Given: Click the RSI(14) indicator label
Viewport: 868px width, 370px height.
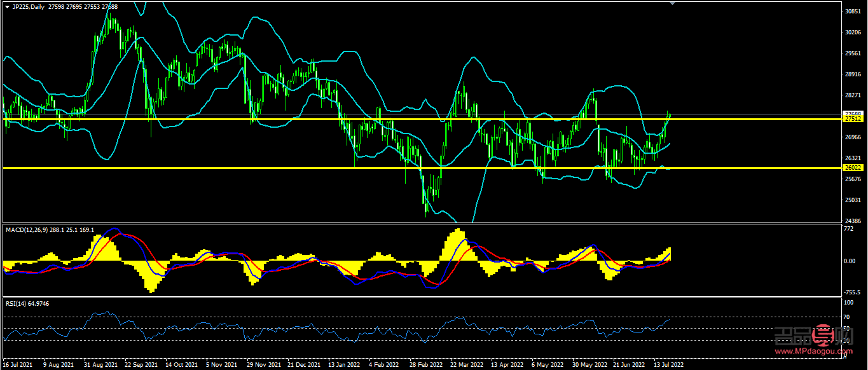Looking at the screenshot, I should pos(17,304).
